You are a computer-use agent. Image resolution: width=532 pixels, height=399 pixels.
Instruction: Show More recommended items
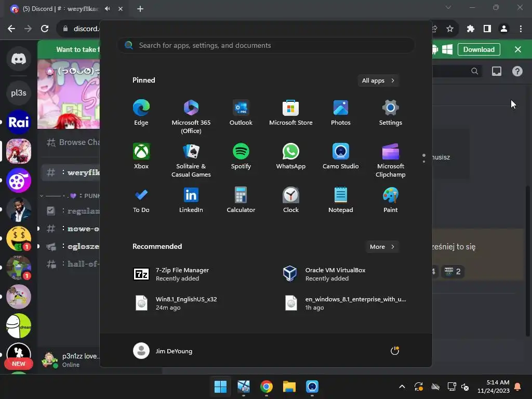[382, 247]
